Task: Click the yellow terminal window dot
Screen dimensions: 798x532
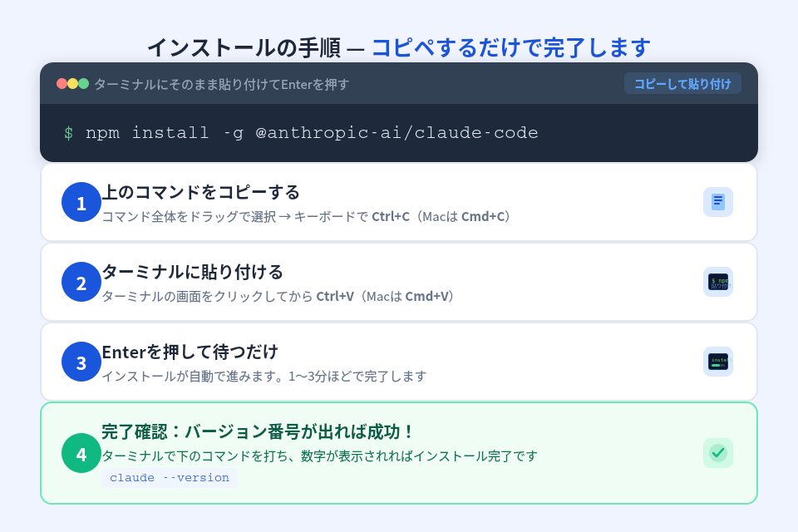Action: click(73, 84)
